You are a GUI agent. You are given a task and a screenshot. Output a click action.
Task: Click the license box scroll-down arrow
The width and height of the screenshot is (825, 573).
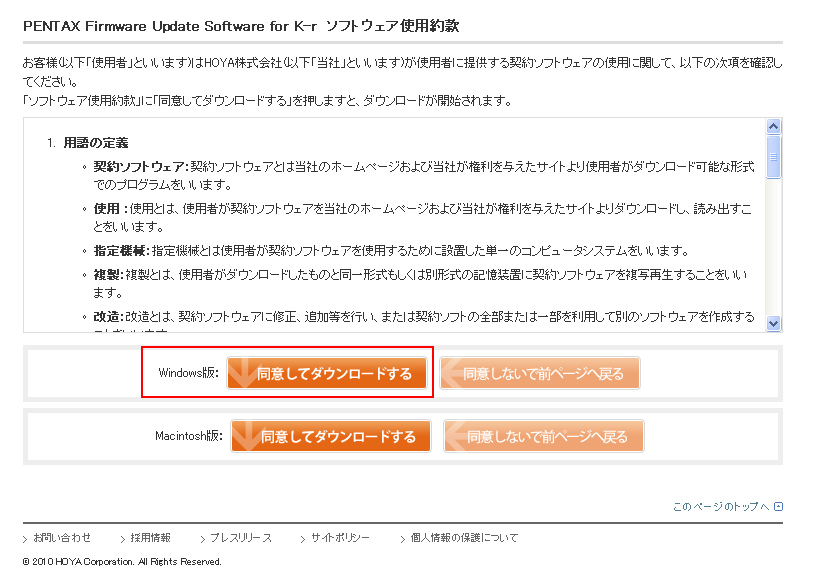click(773, 324)
